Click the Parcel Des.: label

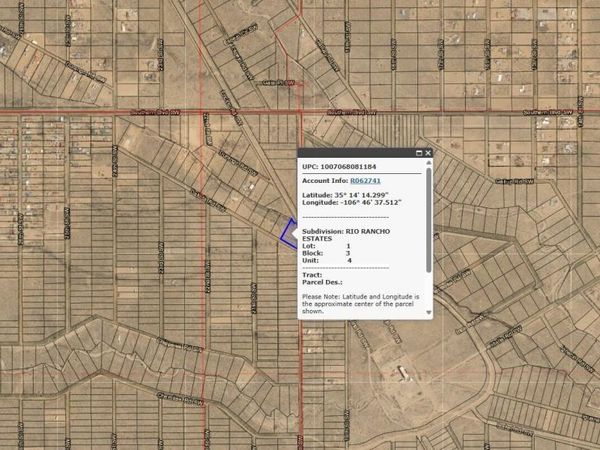click(x=322, y=282)
